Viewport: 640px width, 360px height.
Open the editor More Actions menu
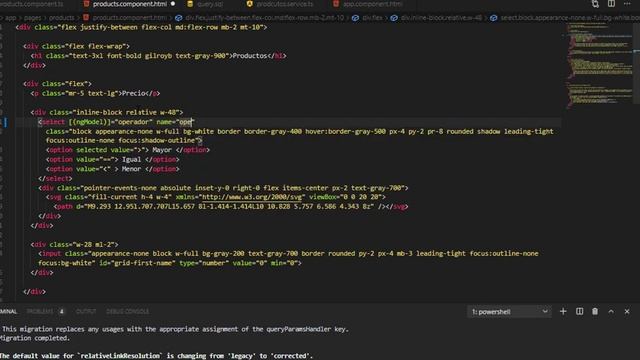(x=627, y=4)
